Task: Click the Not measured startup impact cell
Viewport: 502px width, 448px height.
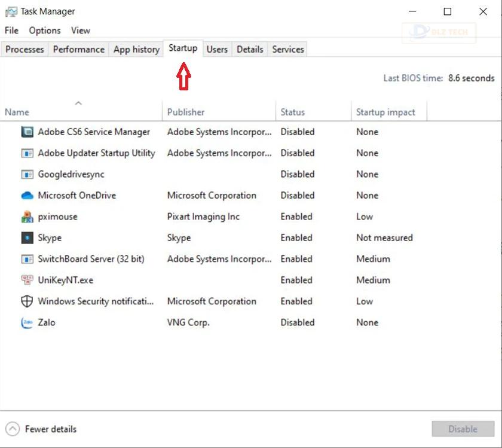Action: (384, 238)
